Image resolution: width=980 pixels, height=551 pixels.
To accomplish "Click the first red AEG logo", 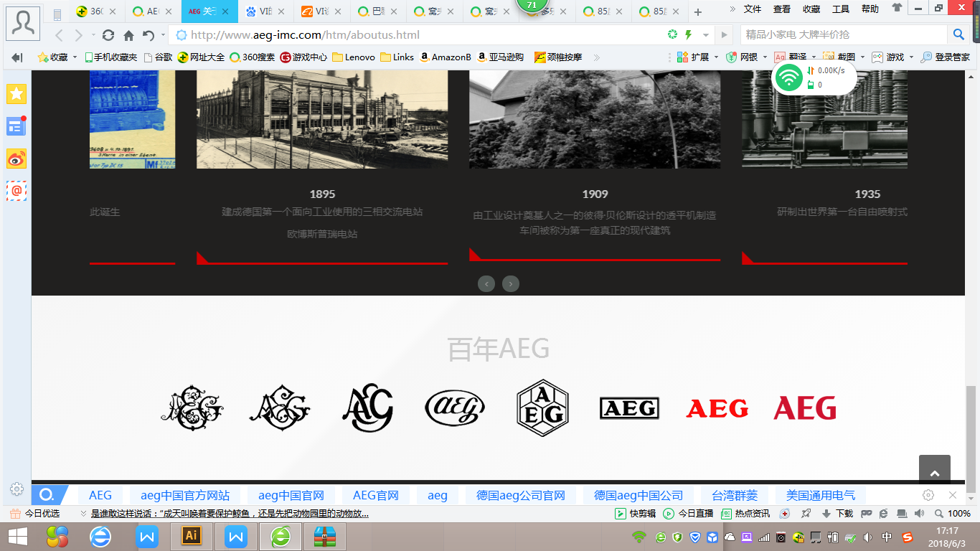I will click(717, 408).
